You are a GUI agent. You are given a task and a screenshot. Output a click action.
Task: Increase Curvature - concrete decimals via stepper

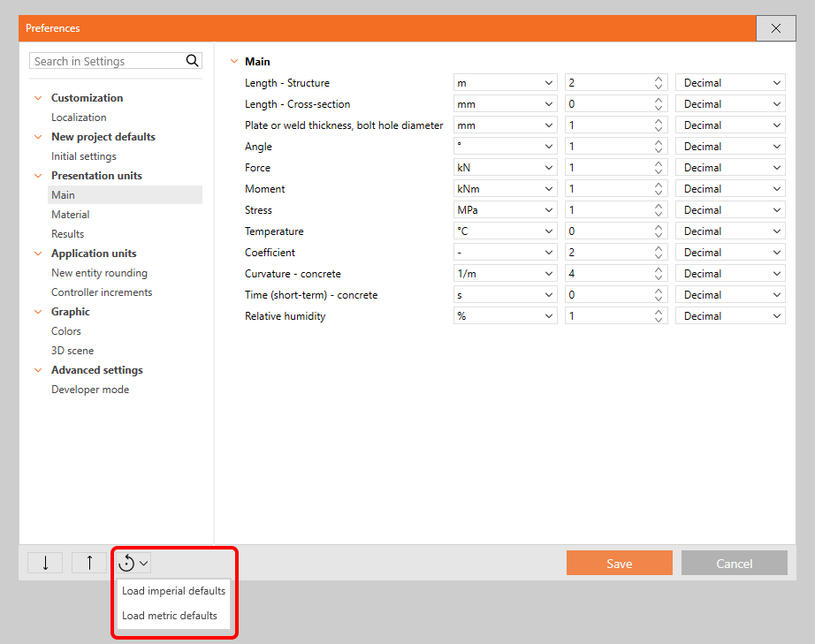658,269
